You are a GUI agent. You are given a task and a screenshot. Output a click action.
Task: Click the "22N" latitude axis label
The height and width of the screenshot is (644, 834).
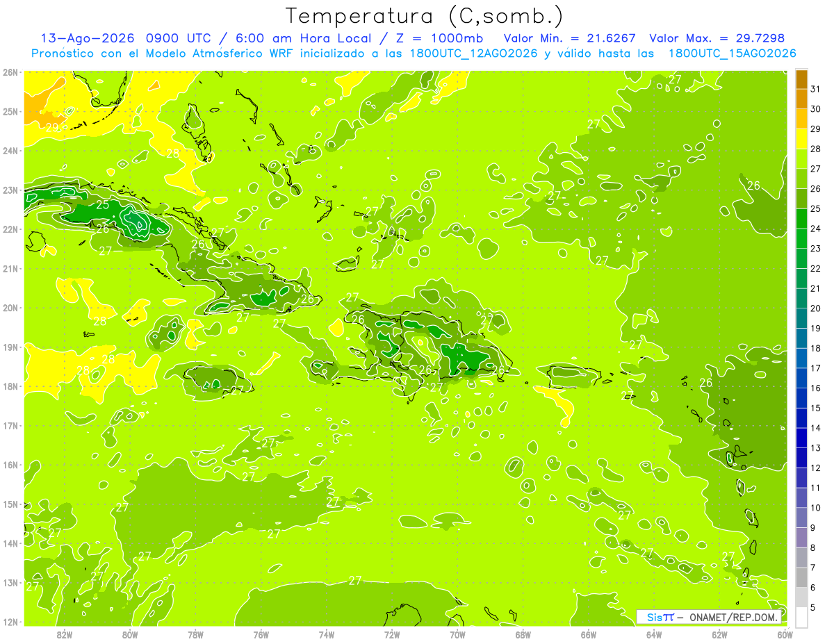tap(10, 229)
